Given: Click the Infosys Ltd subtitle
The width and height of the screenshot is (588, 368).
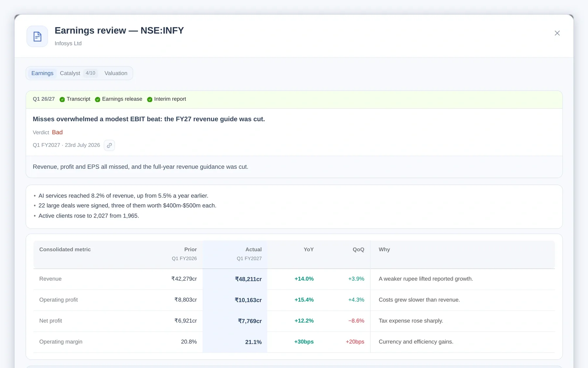Looking at the screenshot, I should (x=68, y=44).
